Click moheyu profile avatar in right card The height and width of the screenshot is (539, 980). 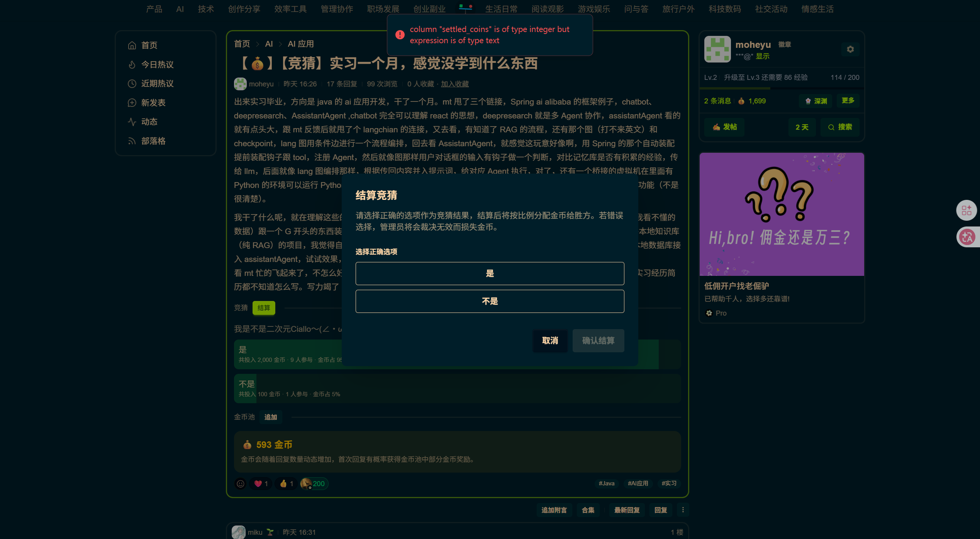point(717,49)
